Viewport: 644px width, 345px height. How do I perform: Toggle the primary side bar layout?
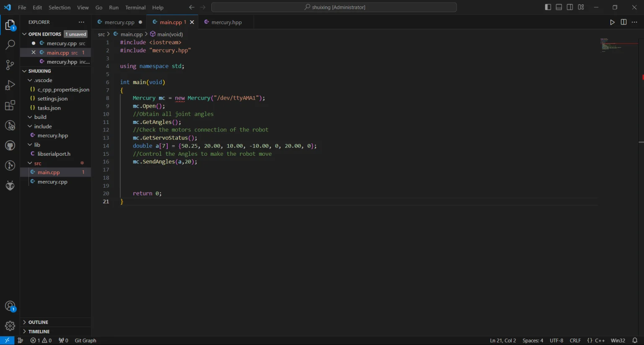coord(548,7)
